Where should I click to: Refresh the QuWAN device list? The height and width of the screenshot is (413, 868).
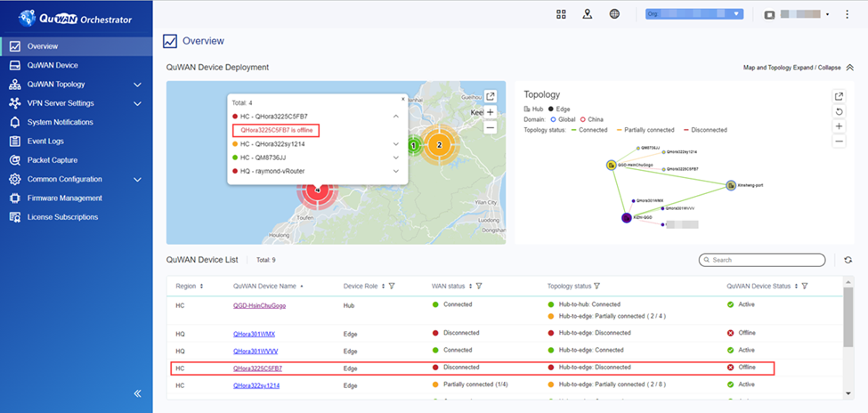[848, 260]
